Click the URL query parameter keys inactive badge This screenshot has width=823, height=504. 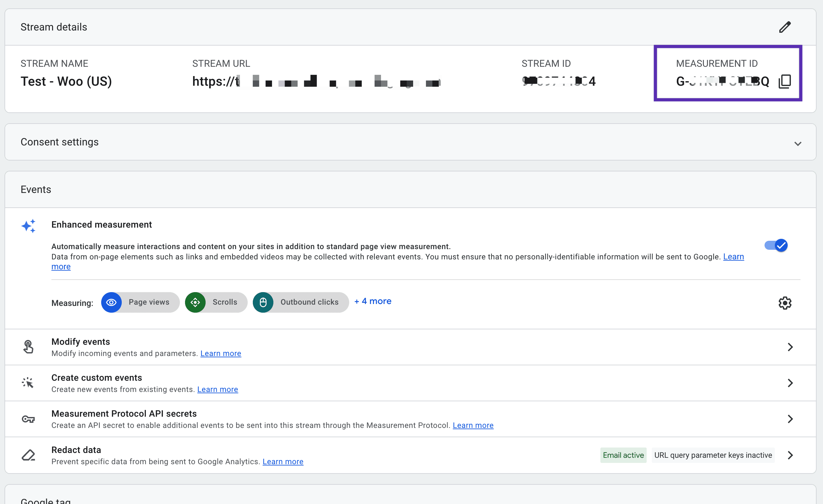pos(713,455)
